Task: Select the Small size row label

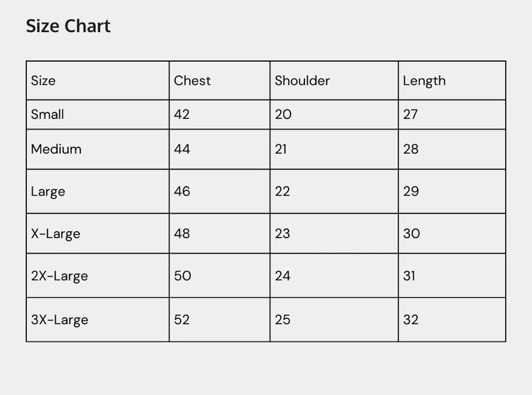Action: point(48,115)
